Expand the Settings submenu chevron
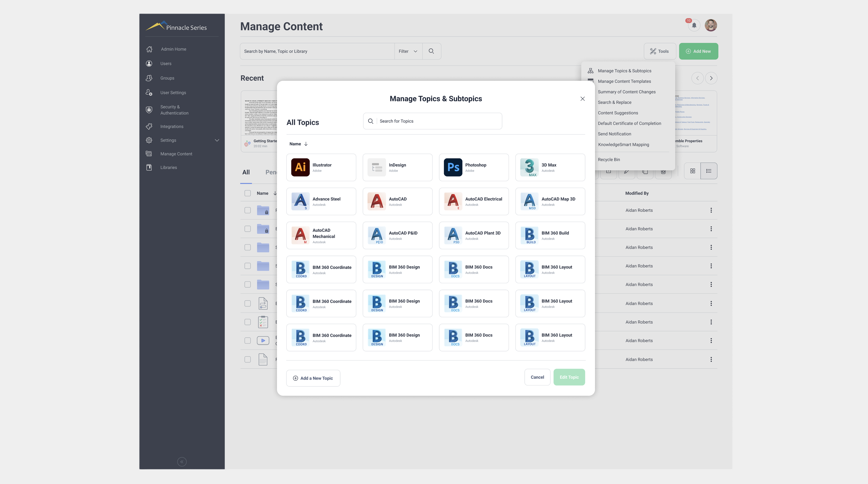The width and height of the screenshot is (868, 484). click(x=217, y=140)
